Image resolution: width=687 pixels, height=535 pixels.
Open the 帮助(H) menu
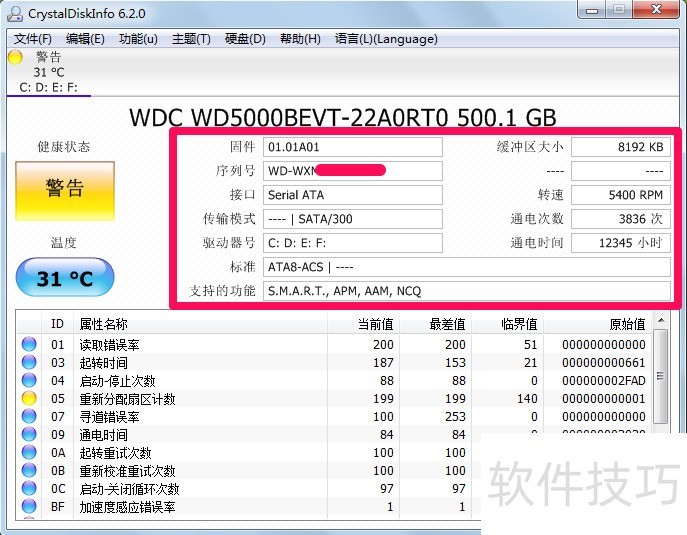click(301, 39)
